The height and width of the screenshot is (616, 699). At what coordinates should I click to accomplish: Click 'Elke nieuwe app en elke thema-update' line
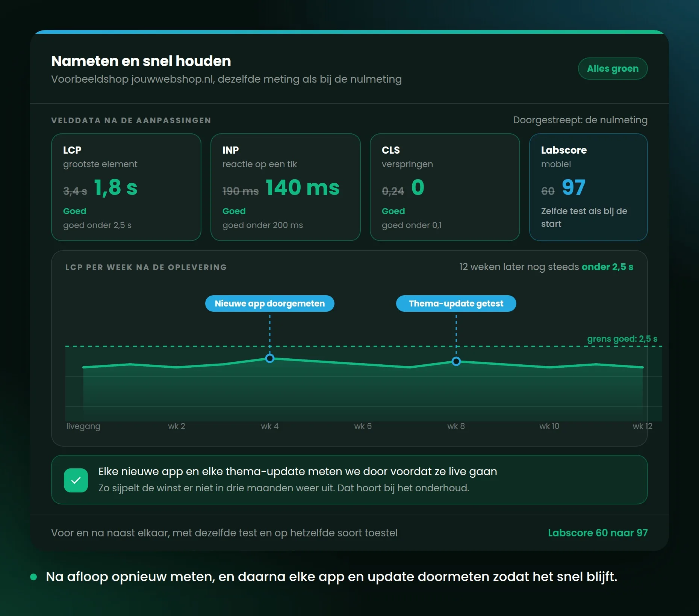click(x=298, y=471)
